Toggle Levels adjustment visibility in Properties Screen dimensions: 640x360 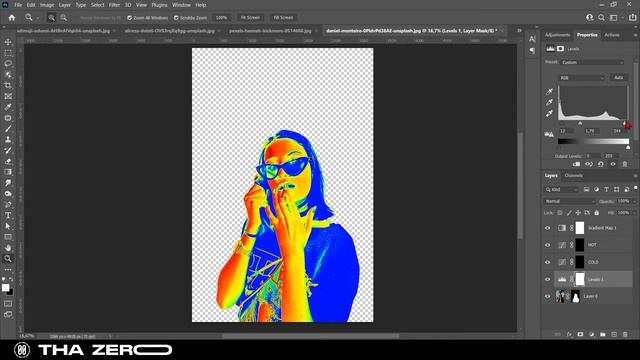pos(613,164)
